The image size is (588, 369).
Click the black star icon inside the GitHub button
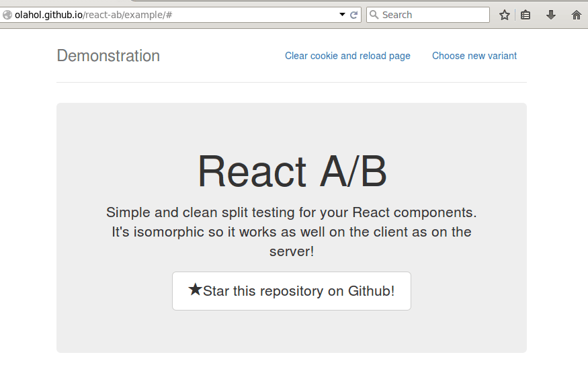[195, 290]
